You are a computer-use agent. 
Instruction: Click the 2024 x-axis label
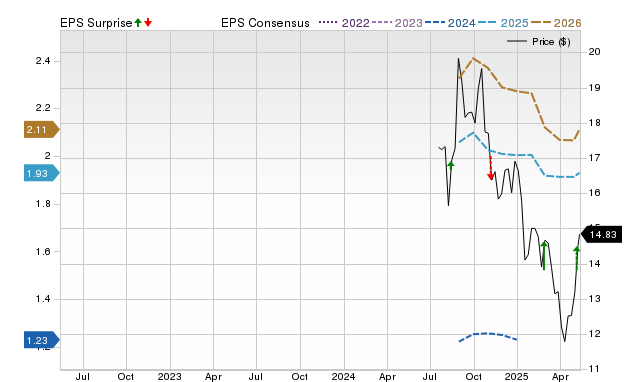point(343,376)
